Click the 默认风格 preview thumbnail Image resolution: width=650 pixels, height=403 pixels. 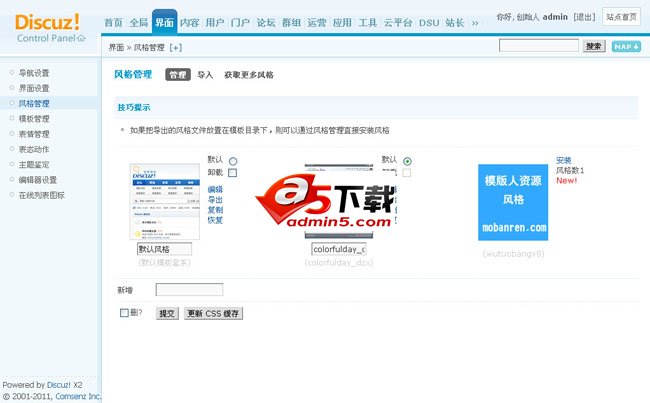(165, 202)
